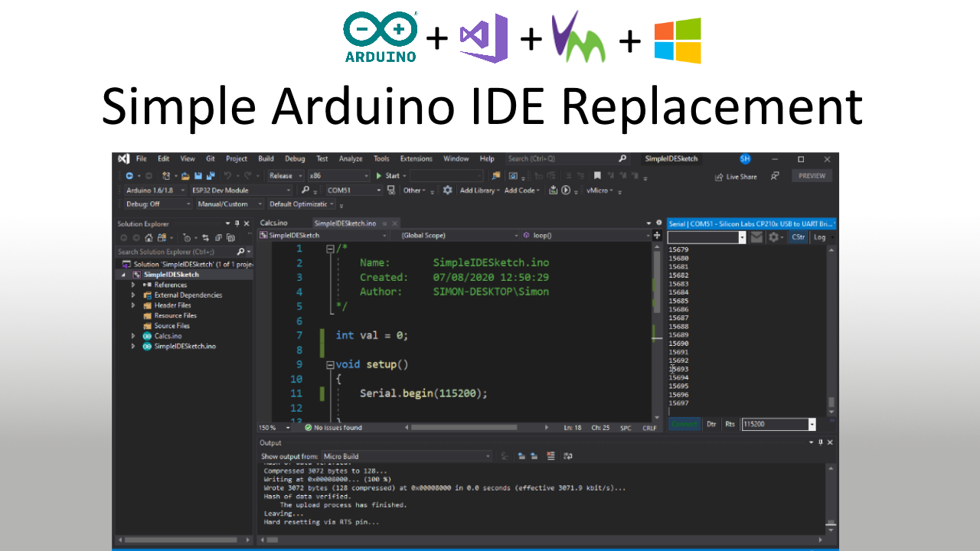The width and height of the screenshot is (980, 551).
Task: Open the Extensions menu
Action: click(416, 159)
